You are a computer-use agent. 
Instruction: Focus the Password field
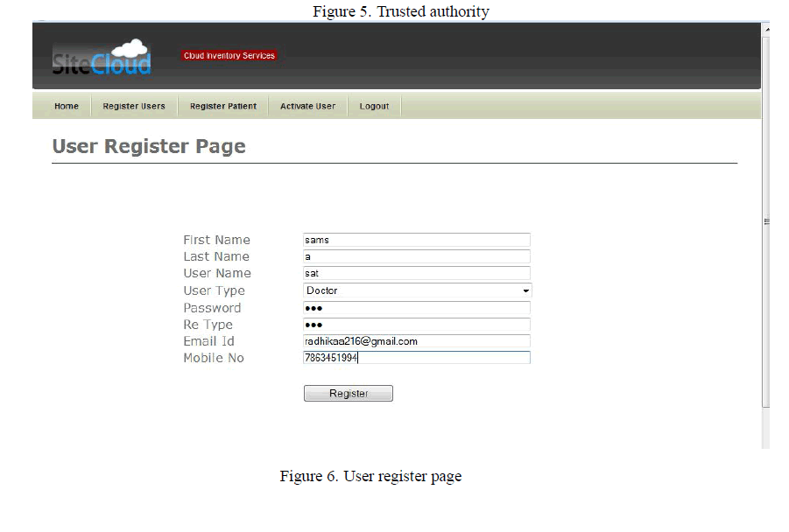point(416,308)
